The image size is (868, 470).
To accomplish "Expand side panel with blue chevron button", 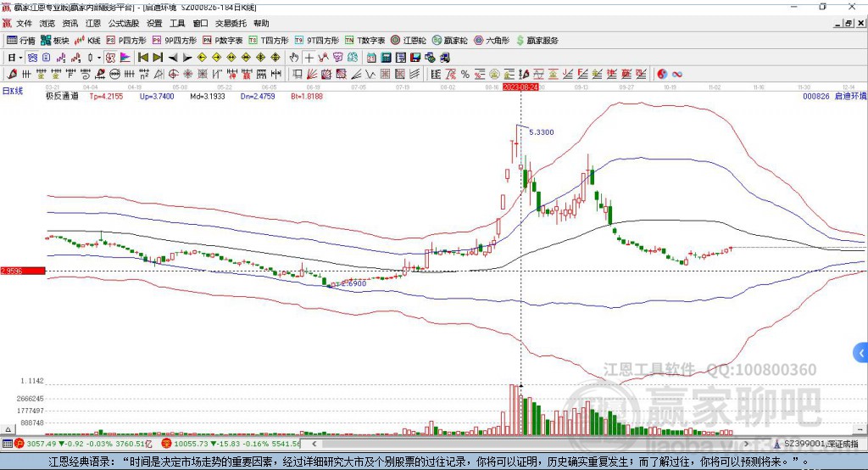I will (861, 353).
